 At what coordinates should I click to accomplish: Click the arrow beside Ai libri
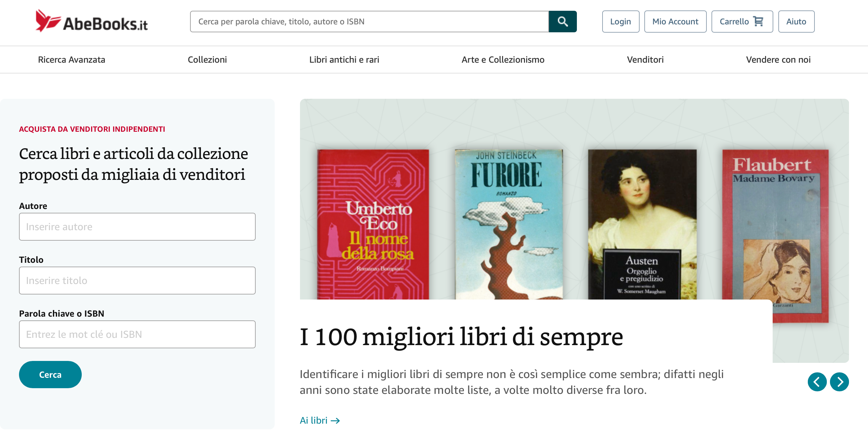[335, 420]
